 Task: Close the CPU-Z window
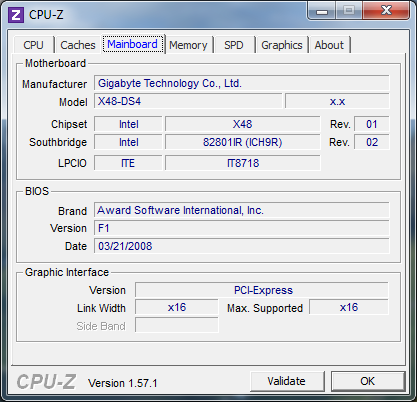(x=386, y=11)
